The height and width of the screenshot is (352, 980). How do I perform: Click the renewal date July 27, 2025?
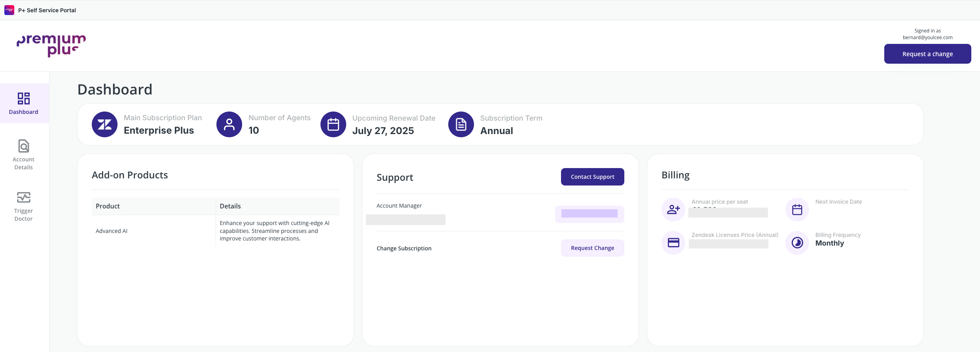coord(383,131)
